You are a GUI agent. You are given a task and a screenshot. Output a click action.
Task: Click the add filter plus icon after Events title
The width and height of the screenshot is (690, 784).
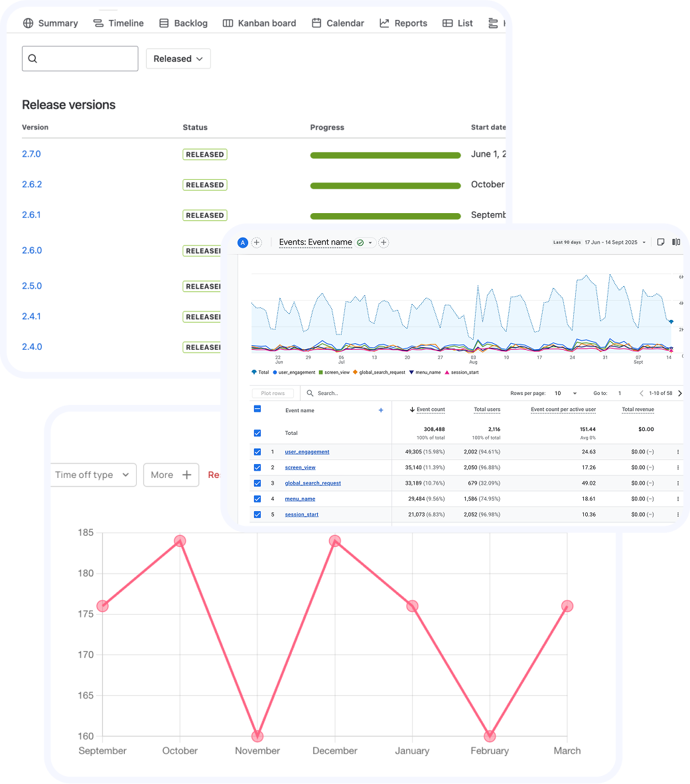tap(383, 243)
